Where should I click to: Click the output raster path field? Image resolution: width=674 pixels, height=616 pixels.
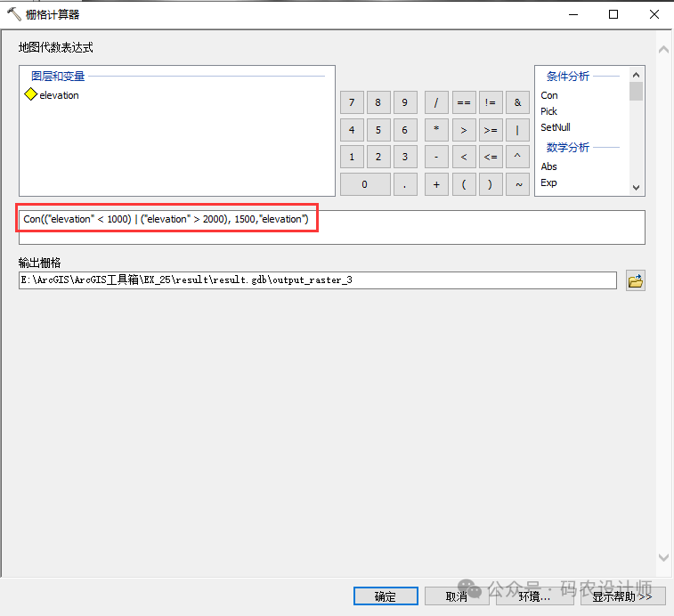pyautogui.click(x=317, y=280)
